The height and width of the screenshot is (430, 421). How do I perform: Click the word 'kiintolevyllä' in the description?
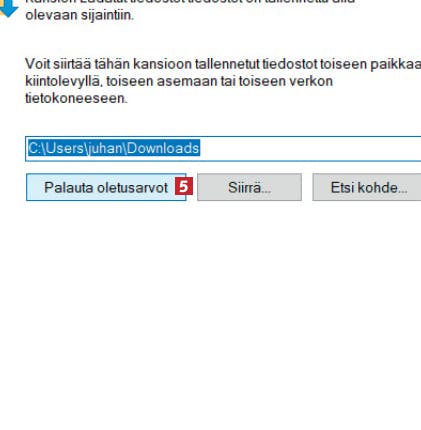(x=62, y=82)
